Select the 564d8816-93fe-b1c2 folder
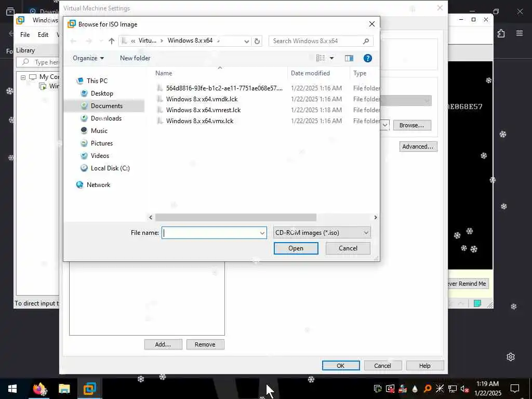The height and width of the screenshot is (399, 532). coord(224,88)
